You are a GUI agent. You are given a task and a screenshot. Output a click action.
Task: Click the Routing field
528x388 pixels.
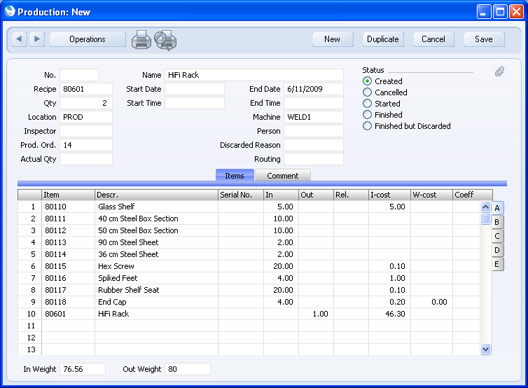pos(314,159)
